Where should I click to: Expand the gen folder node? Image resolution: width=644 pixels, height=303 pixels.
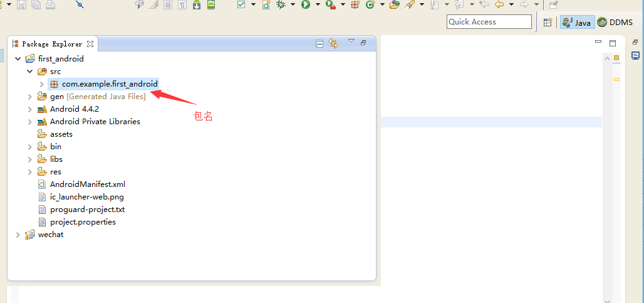[x=29, y=97]
